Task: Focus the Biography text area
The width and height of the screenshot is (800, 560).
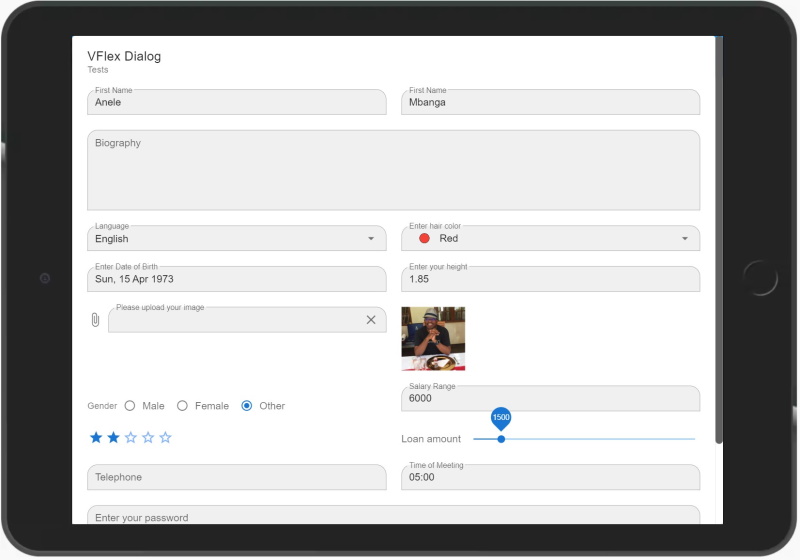Action: (x=393, y=170)
